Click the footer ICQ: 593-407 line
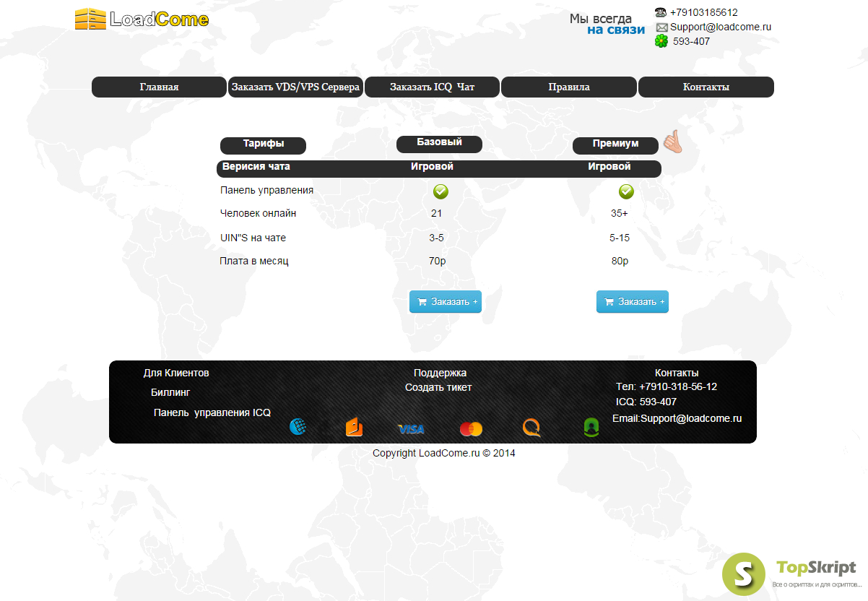The width and height of the screenshot is (868, 601). tap(646, 402)
